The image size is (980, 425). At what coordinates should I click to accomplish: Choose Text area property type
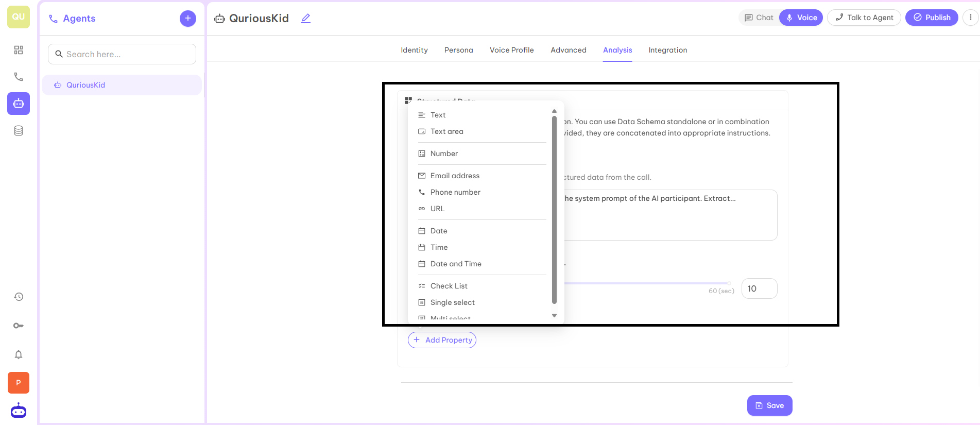click(482, 131)
